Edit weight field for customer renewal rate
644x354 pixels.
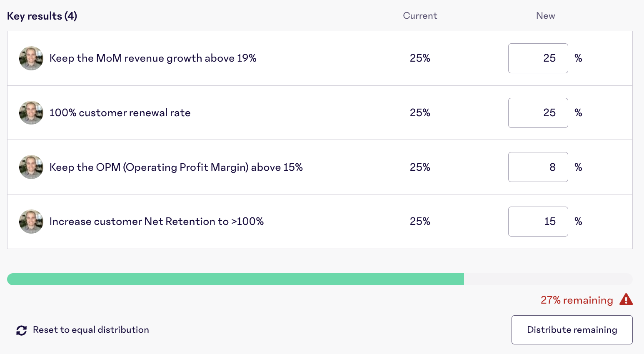click(538, 113)
